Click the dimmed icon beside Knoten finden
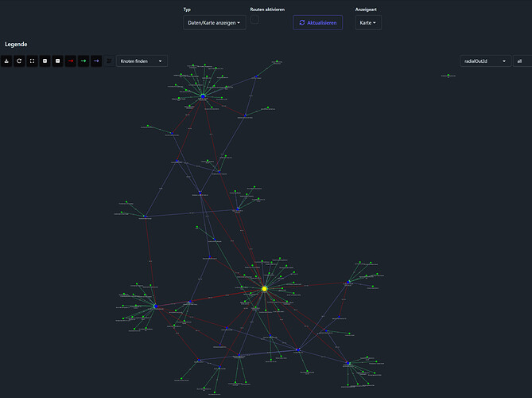The width and height of the screenshot is (532, 398). pyautogui.click(x=109, y=61)
